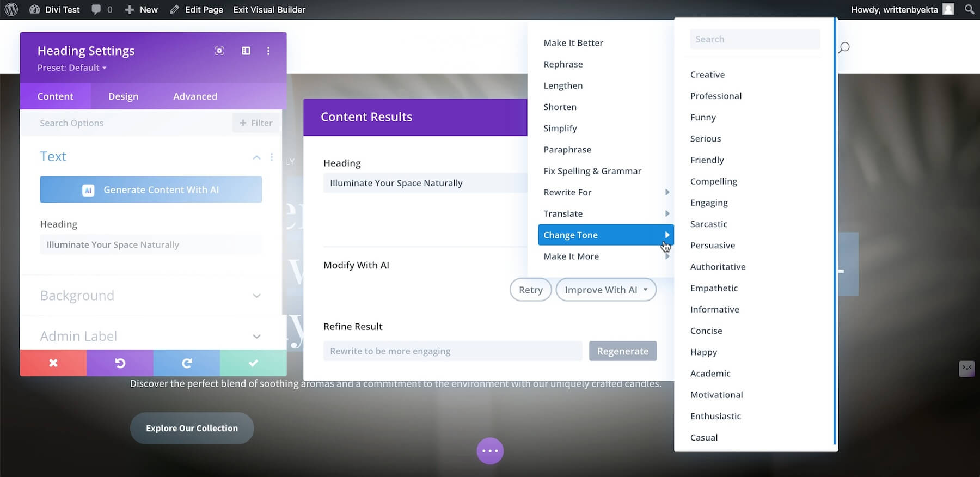
Task: Collapse the Text settings group
Action: [x=256, y=157]
